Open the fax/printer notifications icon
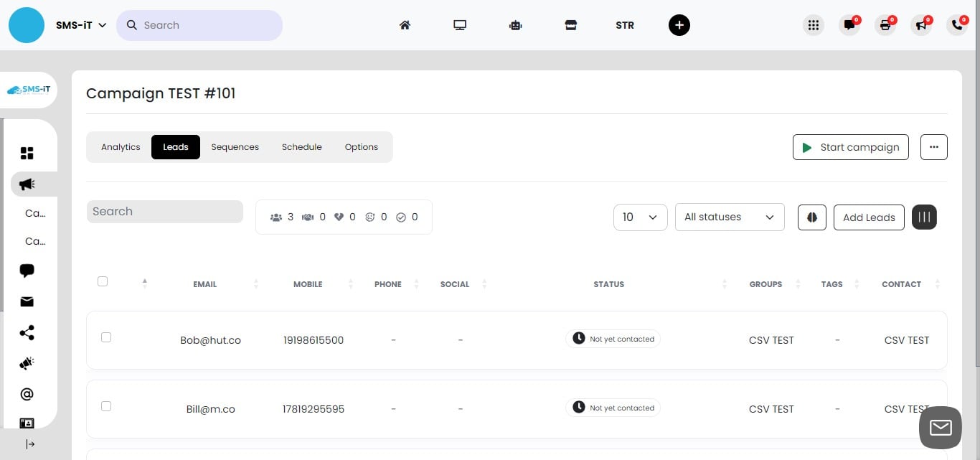Image resolution: width=980 pixels, height=460 pixels. pyautogui.click(x=885, y=25)
